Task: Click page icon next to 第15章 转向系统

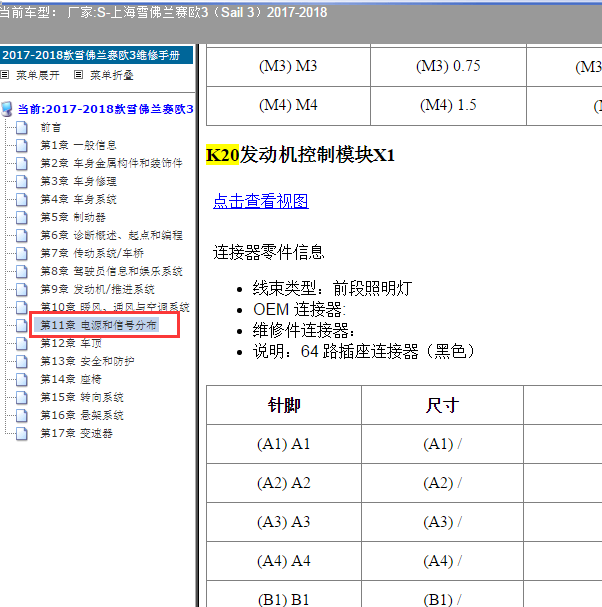Action: (22, 397)
